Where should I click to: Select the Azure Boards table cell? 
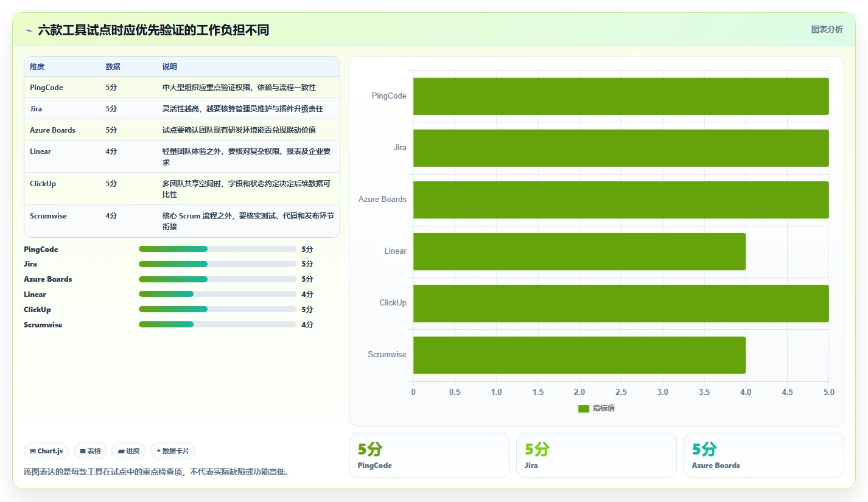tap(52, 130)
